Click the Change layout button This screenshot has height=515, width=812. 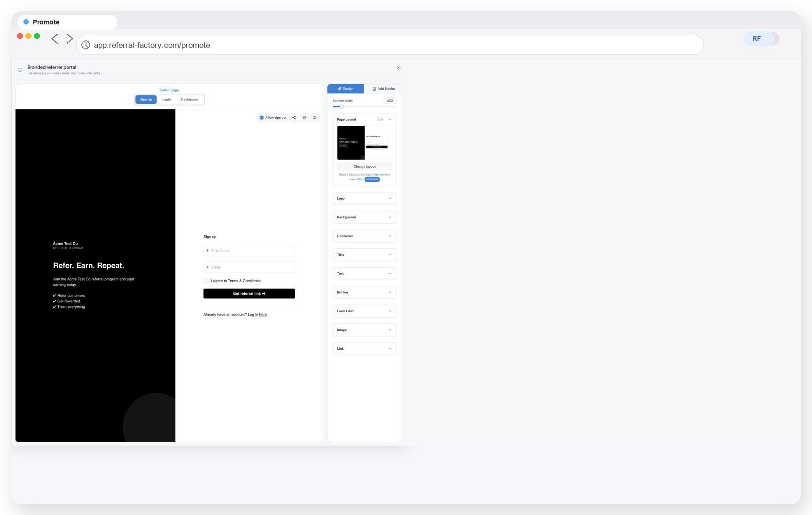tap(365, 167)
